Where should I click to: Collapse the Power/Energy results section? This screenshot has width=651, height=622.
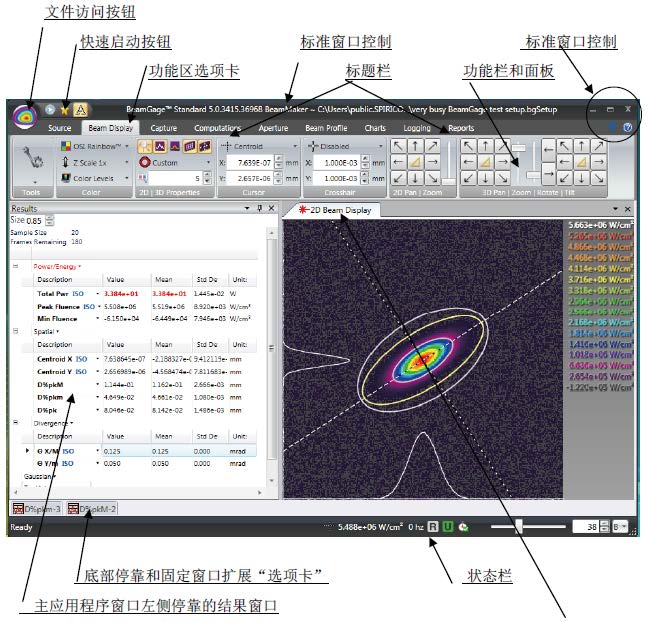[15, 267]
